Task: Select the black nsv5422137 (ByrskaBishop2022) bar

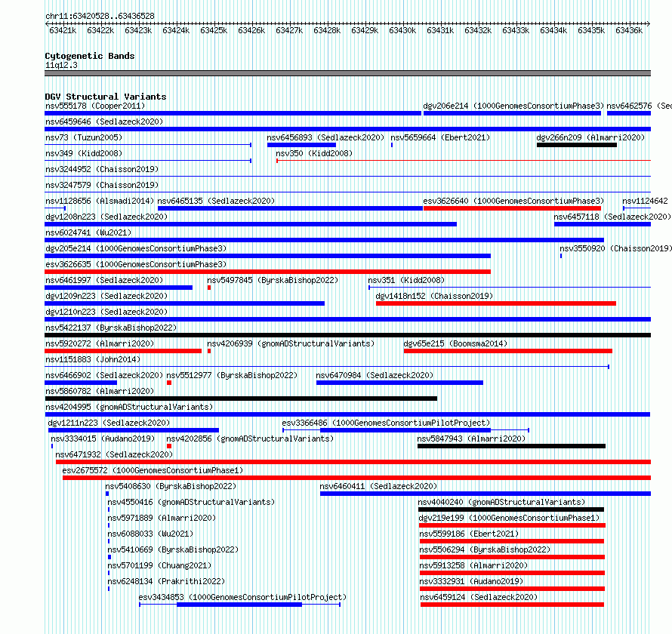Action: click(x=347, y=335)
